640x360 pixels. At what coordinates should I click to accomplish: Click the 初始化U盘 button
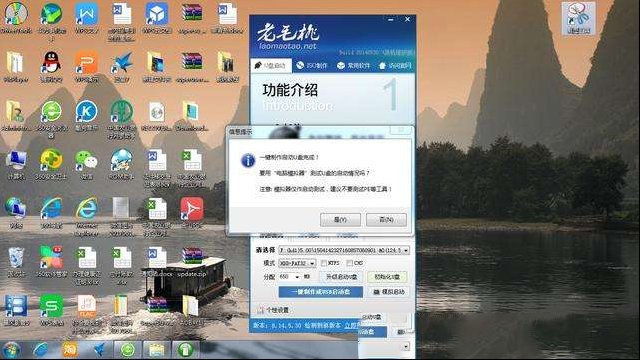click(x=387, y=277)
